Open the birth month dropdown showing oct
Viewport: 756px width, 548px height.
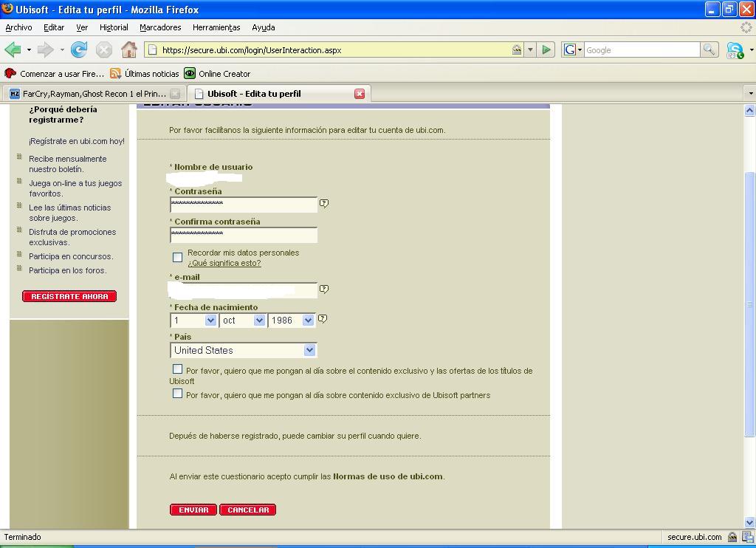click(x=242, y=321)
